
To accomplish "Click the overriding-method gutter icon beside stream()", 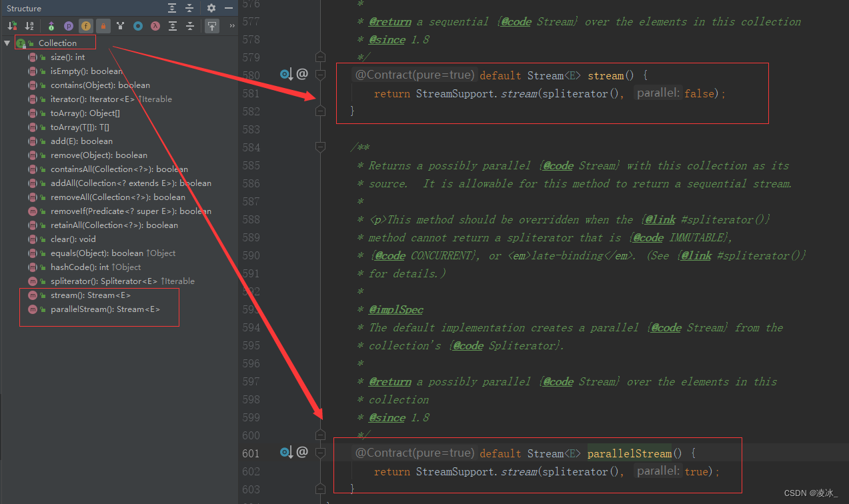I will coord(285,75).
